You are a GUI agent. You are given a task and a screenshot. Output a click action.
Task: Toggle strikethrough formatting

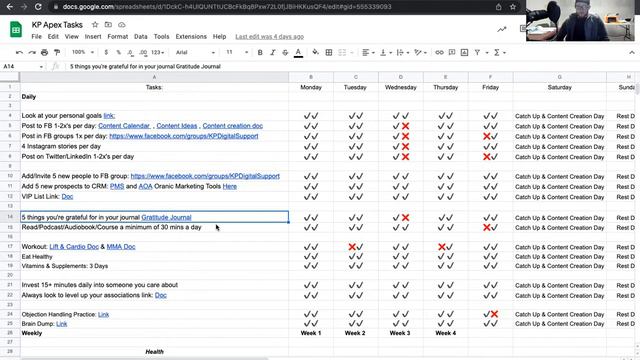285,53
